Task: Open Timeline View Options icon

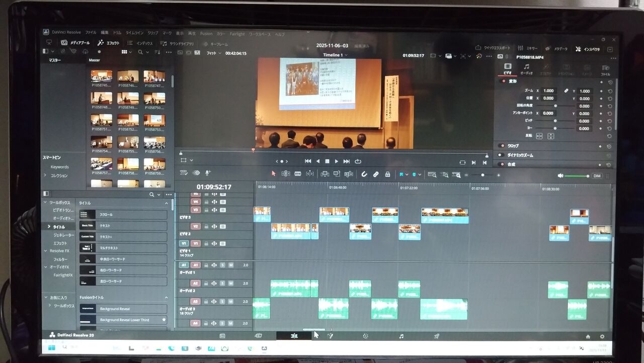Action: pos(184,173)
